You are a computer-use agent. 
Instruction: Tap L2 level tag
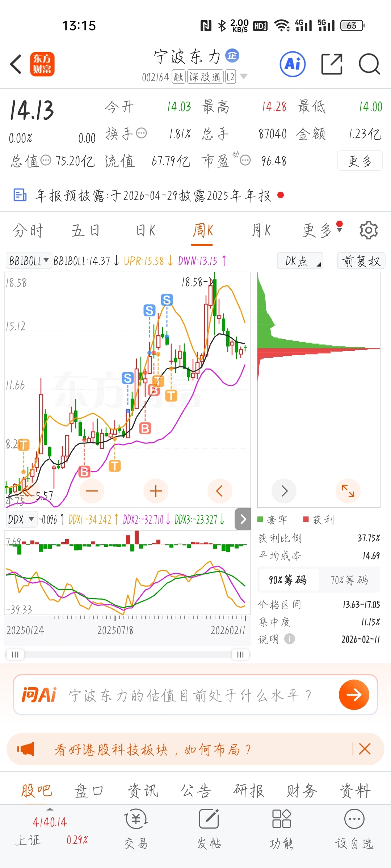click(x=230, y=77)
